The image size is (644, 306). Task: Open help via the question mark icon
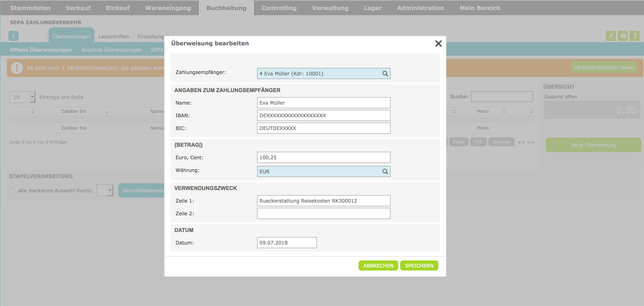pyautogui.click(x=635, y=36)
